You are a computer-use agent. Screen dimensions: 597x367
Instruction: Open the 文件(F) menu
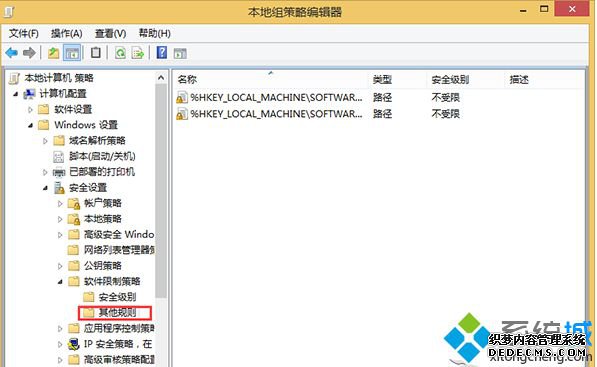(x=24, y=34)
